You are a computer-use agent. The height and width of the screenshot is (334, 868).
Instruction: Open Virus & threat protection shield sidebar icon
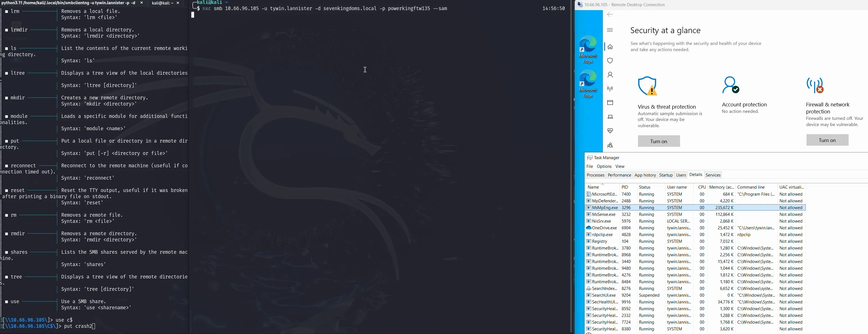point(610,61)
